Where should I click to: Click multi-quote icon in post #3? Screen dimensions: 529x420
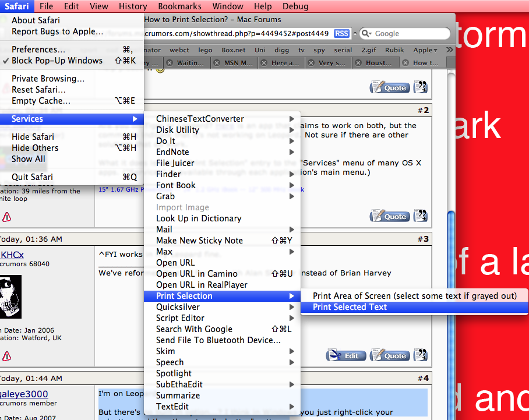point(421,355)
